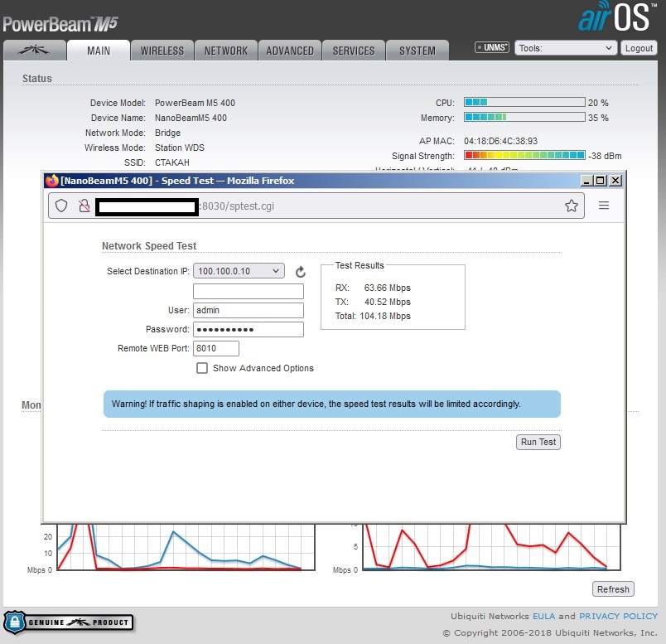This screenshot has height=644, width=666.
Task: Click the CPU usage bar
Action: (x=524, y=102)
